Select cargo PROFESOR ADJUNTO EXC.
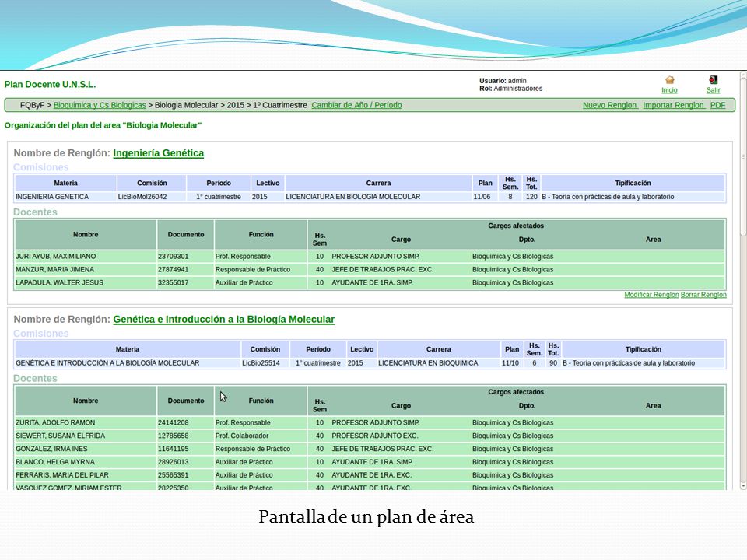Viewport: 747px width, 560px height. (374, 436)
